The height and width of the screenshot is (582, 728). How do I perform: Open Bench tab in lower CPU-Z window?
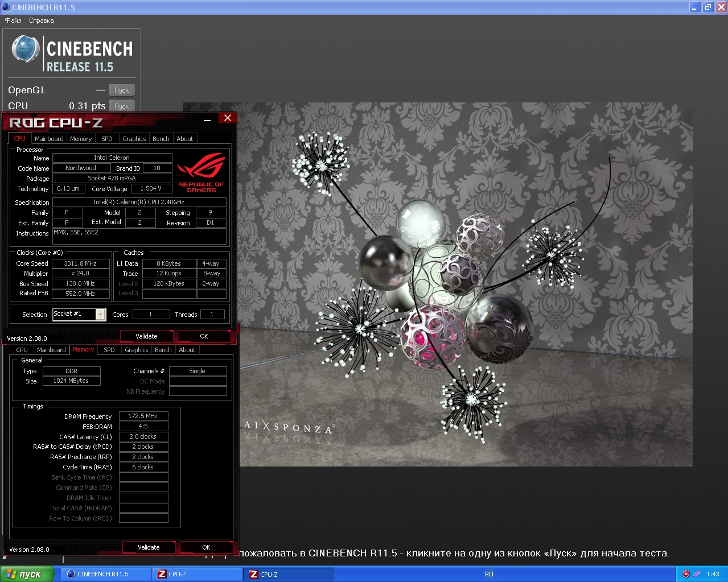pyautogui.click(x=163, y=350)
